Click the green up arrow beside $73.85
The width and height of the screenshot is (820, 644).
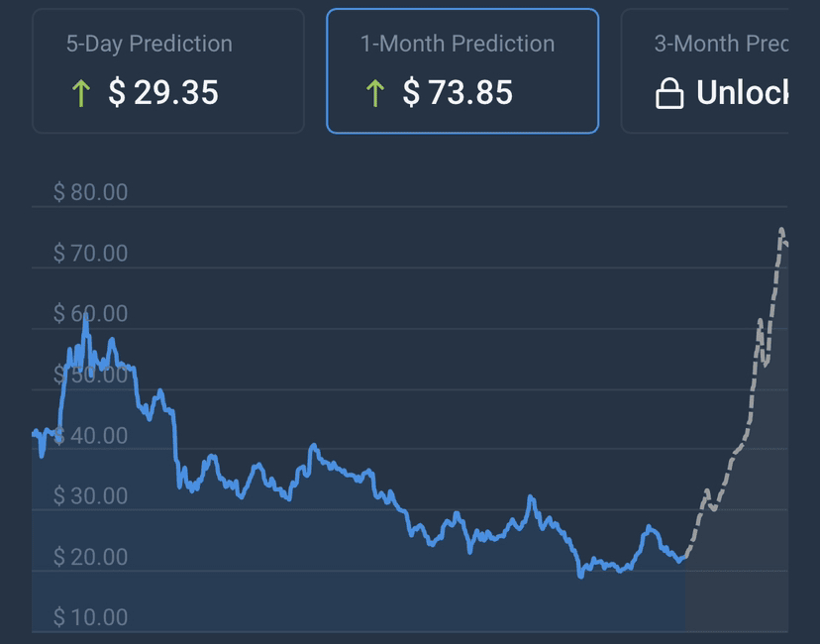[x=375, y=94]
